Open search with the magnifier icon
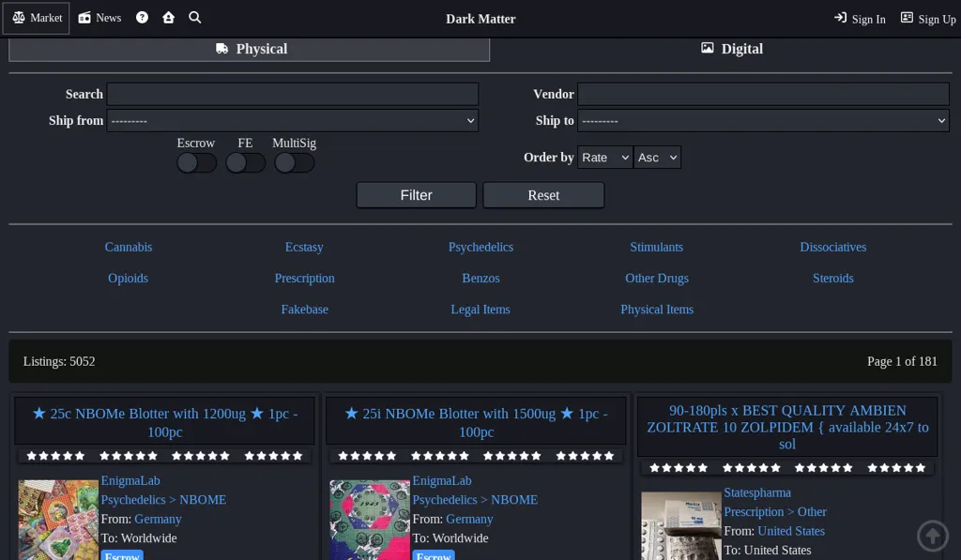Image resolution: width=961 pixels, height=560 pixels. coord(193,17)
